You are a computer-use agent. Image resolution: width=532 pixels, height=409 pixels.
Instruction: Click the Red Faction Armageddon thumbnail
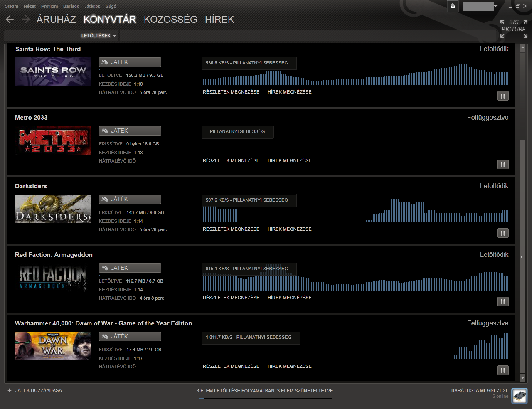point(53,277)
